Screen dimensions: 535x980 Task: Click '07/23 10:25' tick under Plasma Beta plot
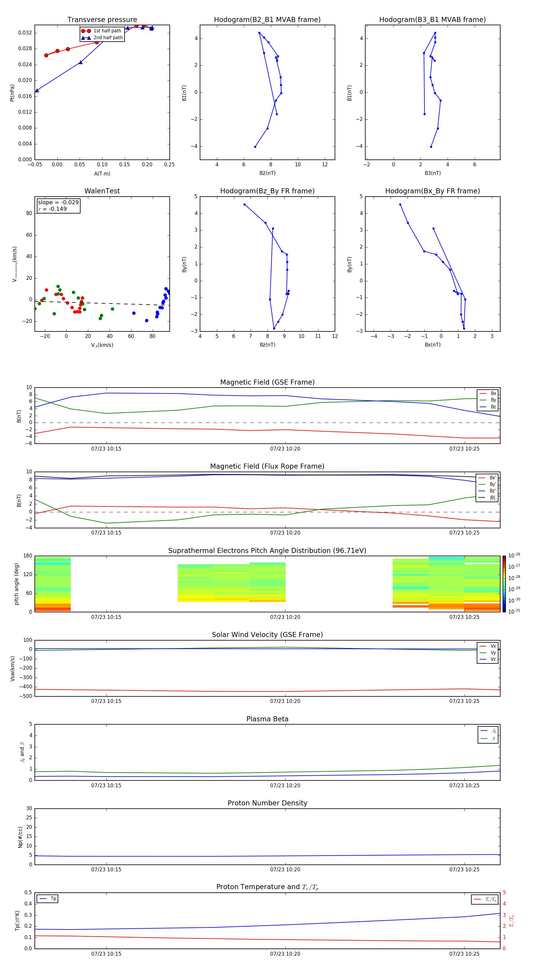464,785
